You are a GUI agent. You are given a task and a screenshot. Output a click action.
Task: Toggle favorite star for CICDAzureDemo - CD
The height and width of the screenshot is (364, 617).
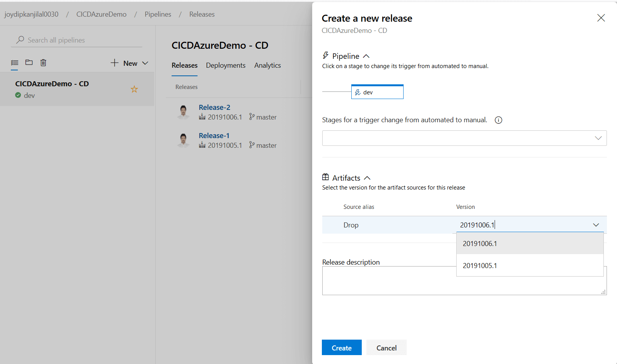(x=134, y=89)
